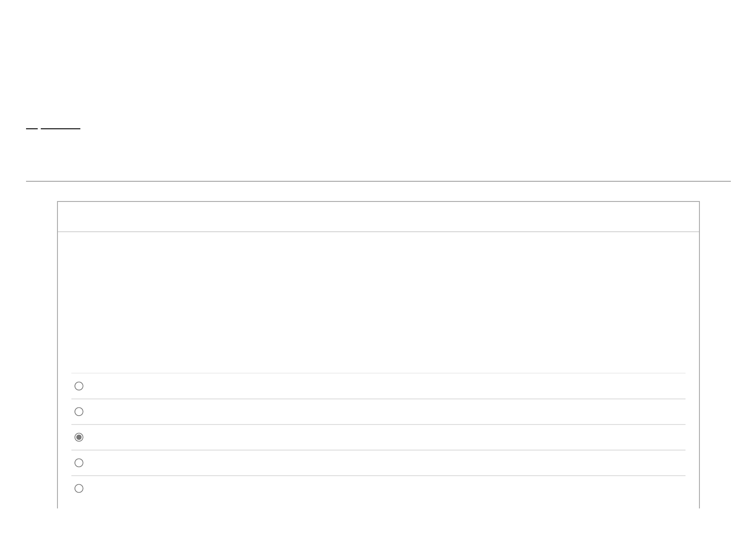
Task: Open the longer underlined link at top left
Action: [x=60, y=128]
